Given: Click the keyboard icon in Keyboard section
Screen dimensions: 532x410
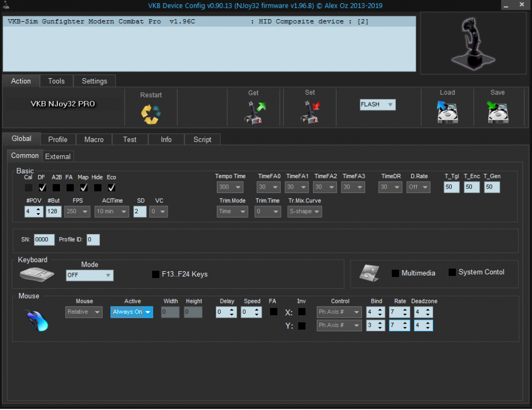Looking at the screenshot, I should coord(37,274).
